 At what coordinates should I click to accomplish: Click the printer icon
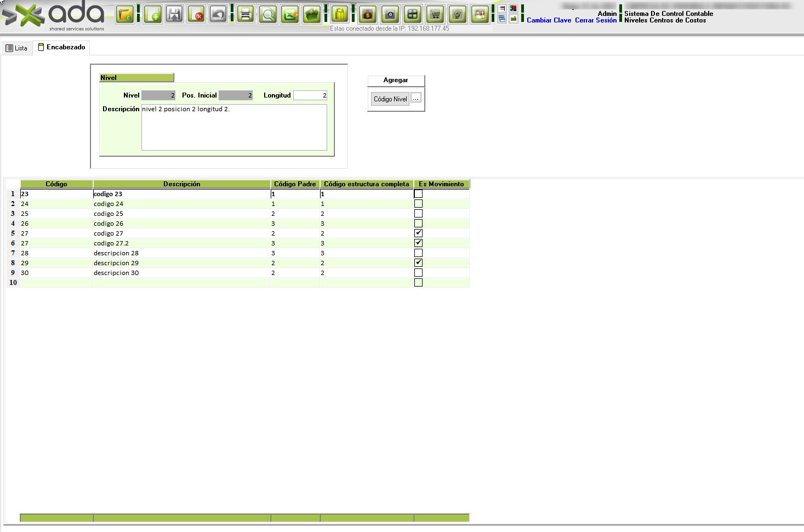pyautogui.click(x=246, y=14)
